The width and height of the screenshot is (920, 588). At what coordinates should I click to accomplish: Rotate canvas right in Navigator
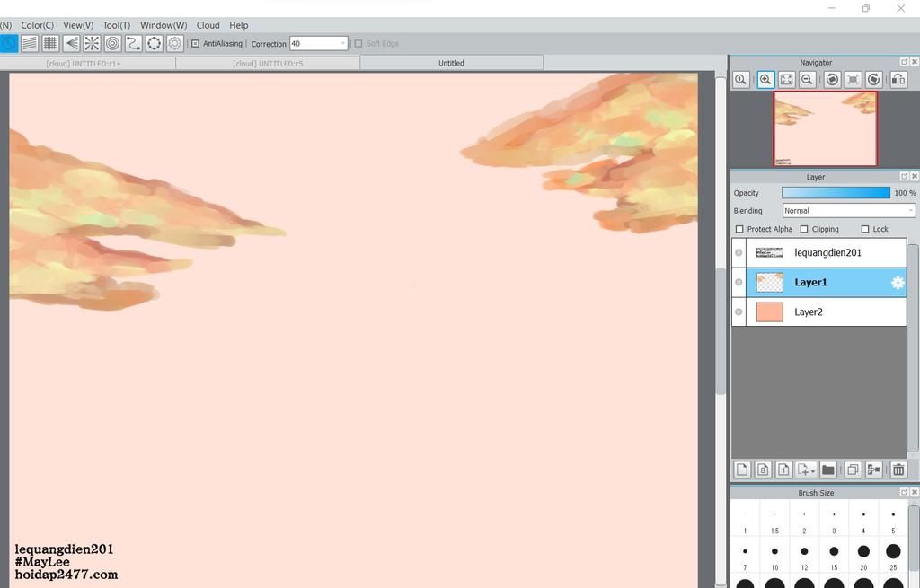tap(873, 79)
